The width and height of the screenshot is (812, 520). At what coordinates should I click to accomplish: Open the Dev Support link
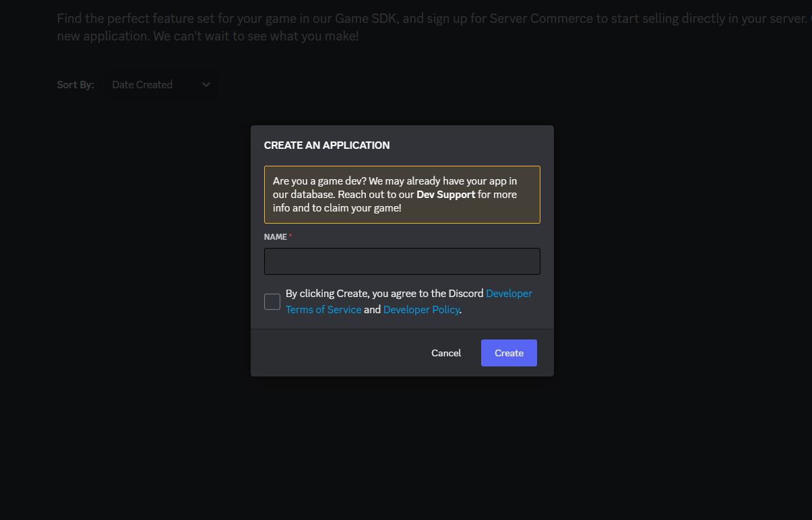[x=445, y=195]
